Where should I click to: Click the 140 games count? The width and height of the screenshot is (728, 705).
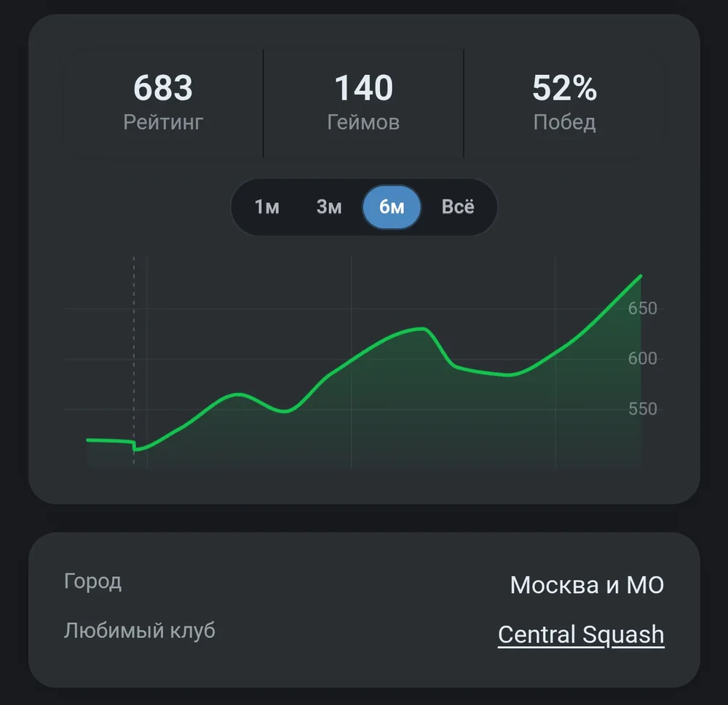[x=363, y=88]
